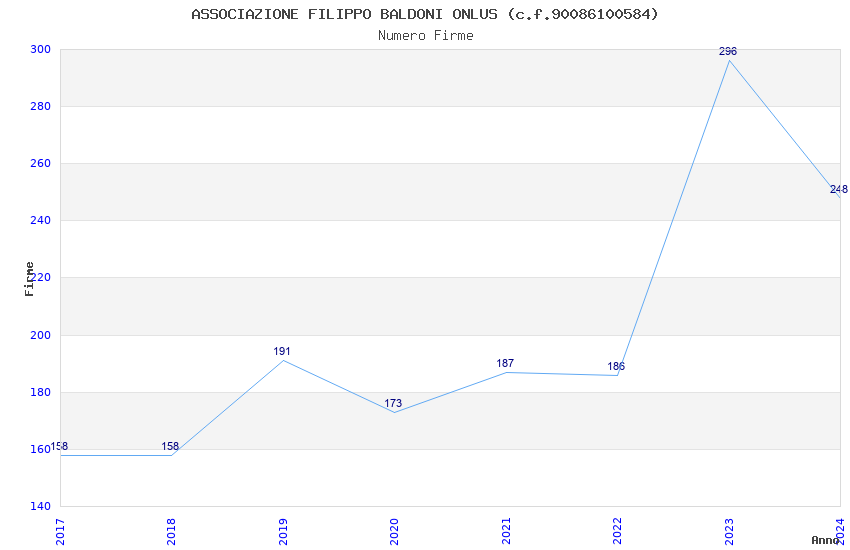Select the 248 data label for 2024
The width and height of the screenshot is (850, 550).
[x=839, y=189]
